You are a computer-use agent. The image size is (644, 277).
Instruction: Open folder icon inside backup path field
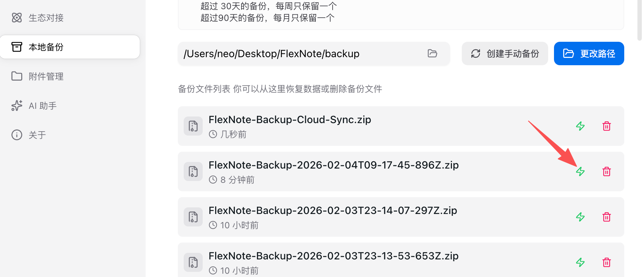click(x=433, y=53)
